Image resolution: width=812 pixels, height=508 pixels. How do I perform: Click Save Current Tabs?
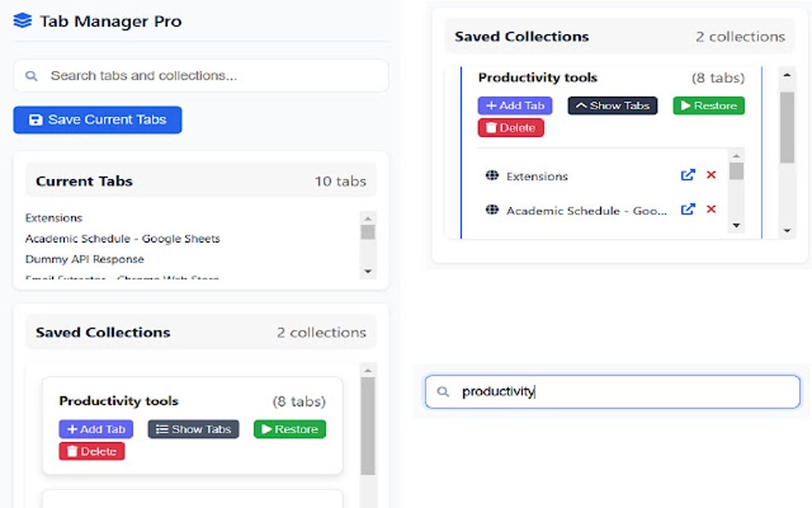96,119
